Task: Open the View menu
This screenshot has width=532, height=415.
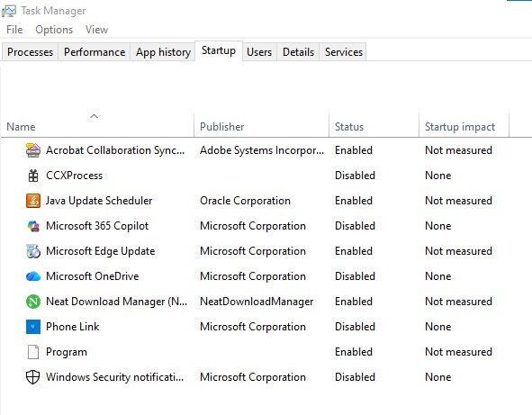Action: 96,30
